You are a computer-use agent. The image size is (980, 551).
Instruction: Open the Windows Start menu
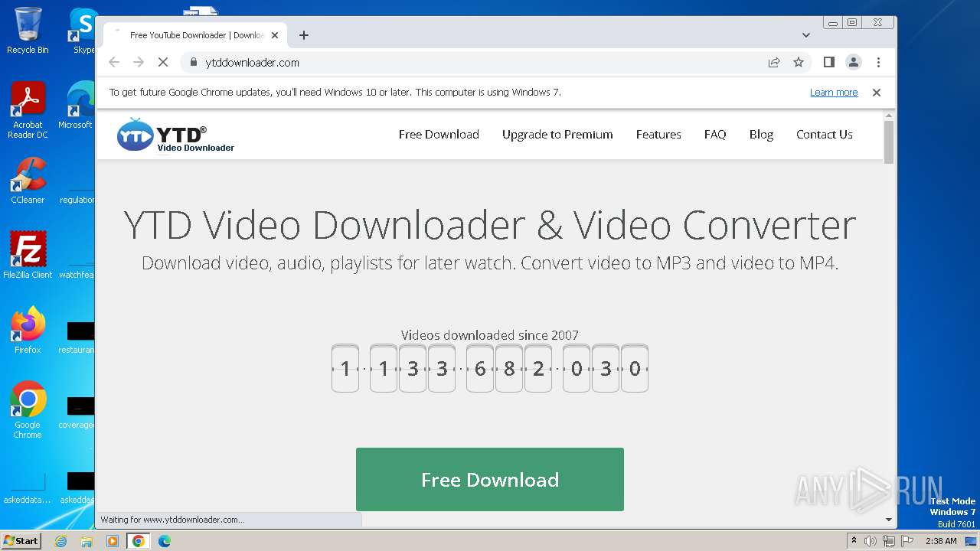[x=21, y=540]
